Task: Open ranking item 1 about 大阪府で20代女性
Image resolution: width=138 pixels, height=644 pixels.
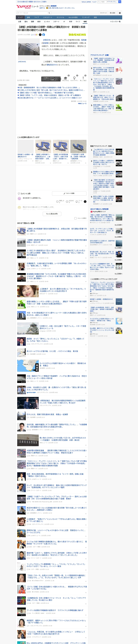Action: [x=104, y=60]
